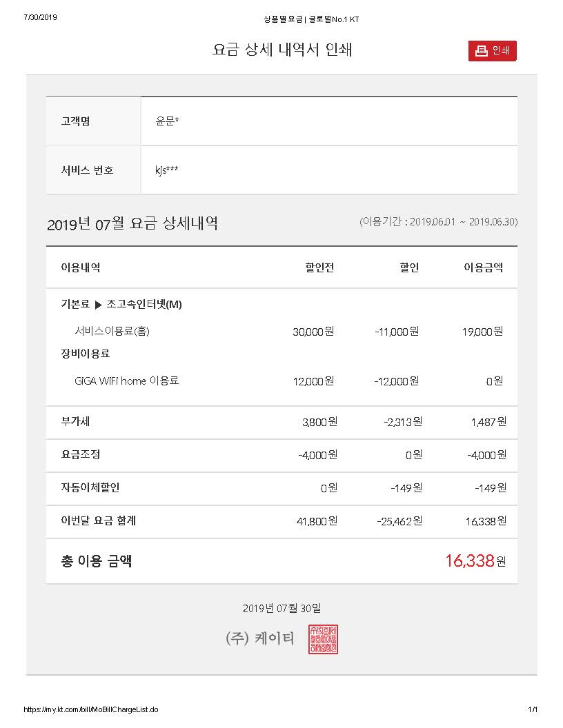Viewport: 563px width, 728px height.
Task: Click the 부가세 row label
Action: tap(75, 421)
